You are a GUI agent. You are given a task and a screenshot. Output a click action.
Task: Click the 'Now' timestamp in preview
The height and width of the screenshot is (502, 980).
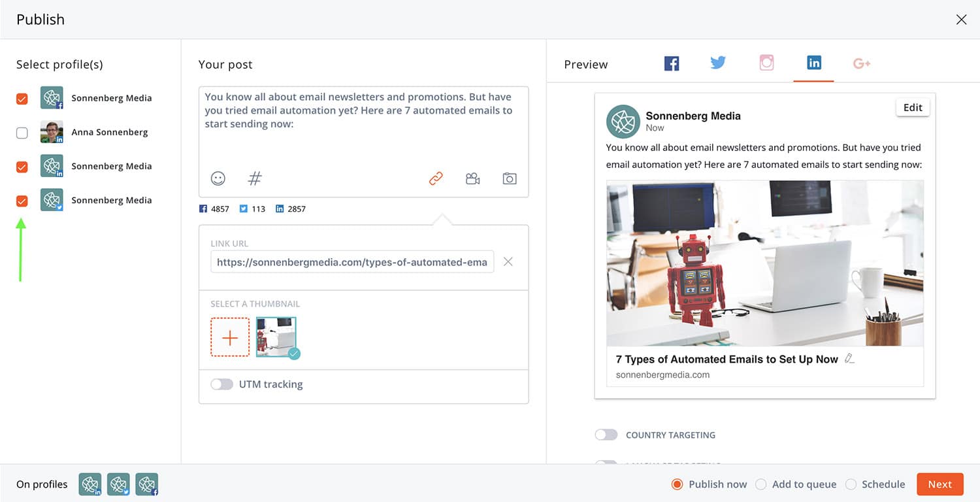coord(655,128)
